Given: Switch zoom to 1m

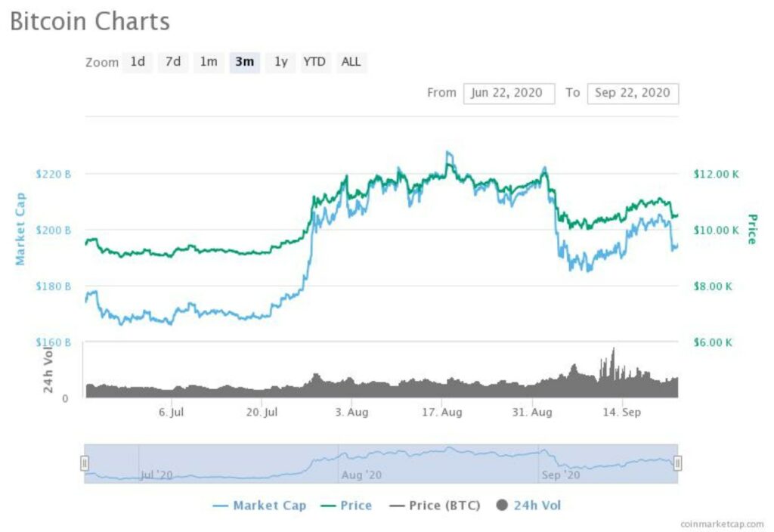Looking at the screenshot, I should (x=209, y=62).
